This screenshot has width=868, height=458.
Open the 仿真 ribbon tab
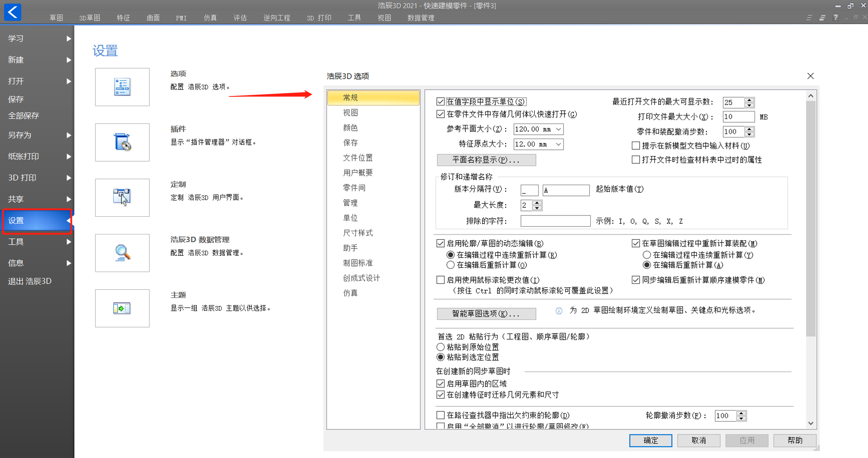[210, 18]
